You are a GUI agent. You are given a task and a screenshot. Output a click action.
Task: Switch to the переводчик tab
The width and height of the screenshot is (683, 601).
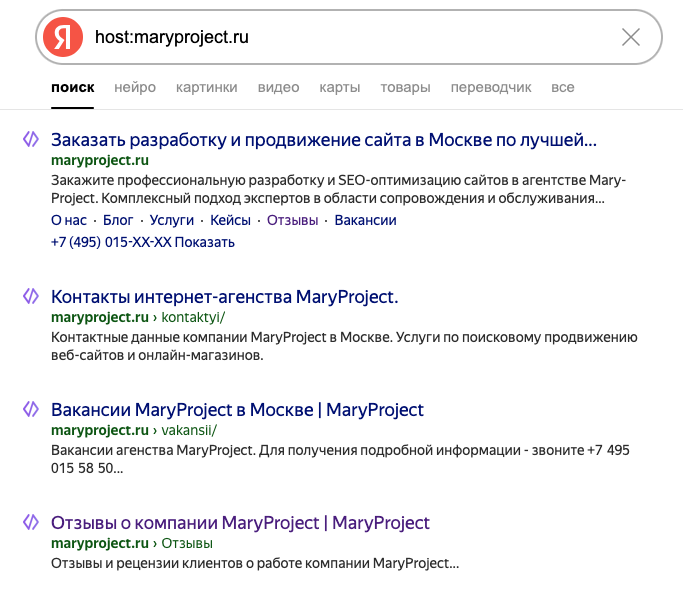(491, 87)
